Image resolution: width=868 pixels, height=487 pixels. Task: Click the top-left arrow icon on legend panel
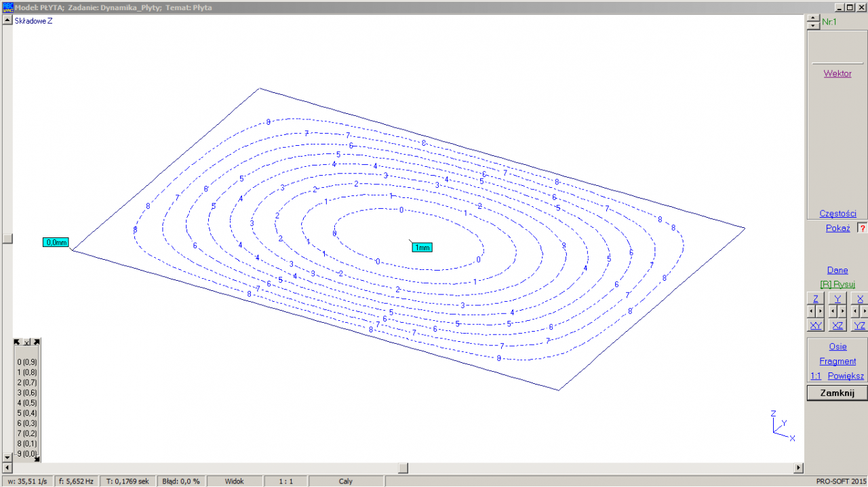[18, 342]
